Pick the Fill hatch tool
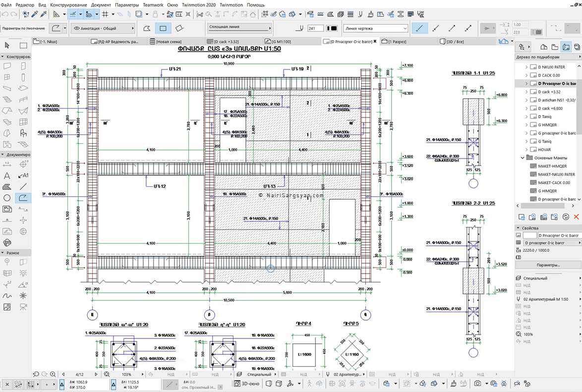 pos(7,186)
